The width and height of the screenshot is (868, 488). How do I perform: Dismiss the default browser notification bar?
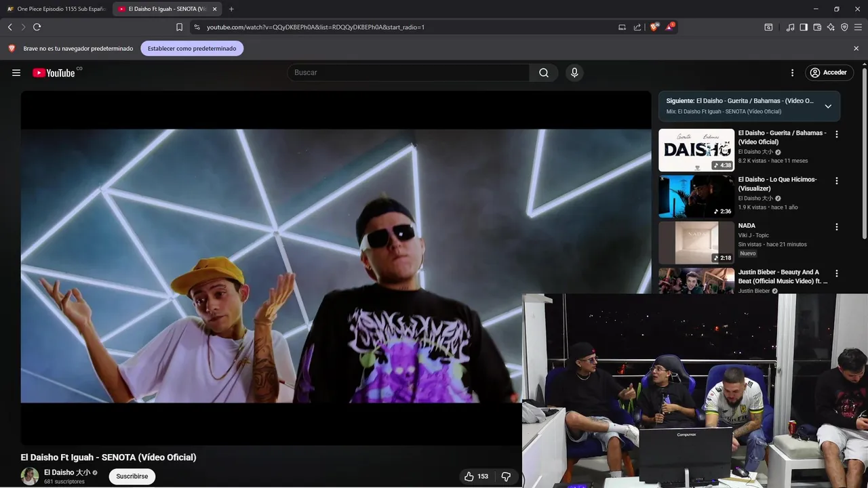coord(856,49)
